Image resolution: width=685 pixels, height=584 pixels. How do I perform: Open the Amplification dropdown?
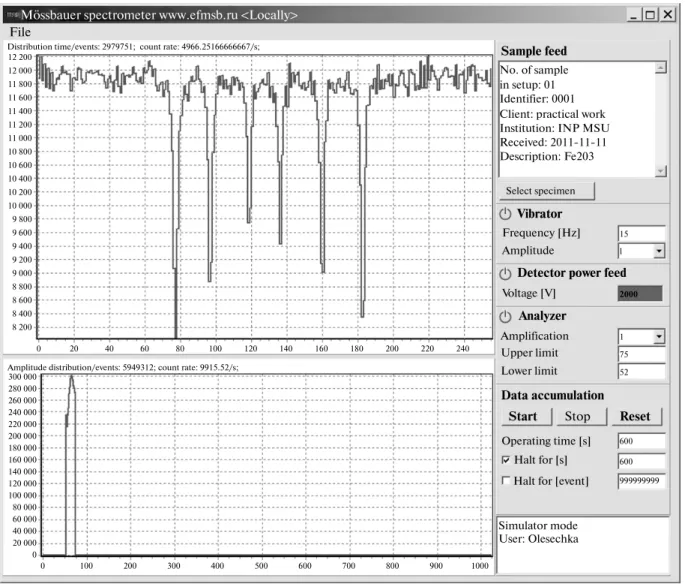pyautogui.click(x=659, y=336)
